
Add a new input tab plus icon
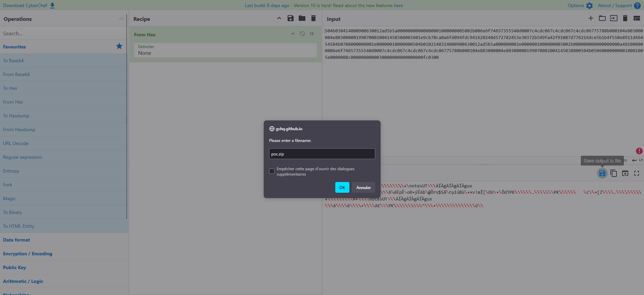(591, 18)
